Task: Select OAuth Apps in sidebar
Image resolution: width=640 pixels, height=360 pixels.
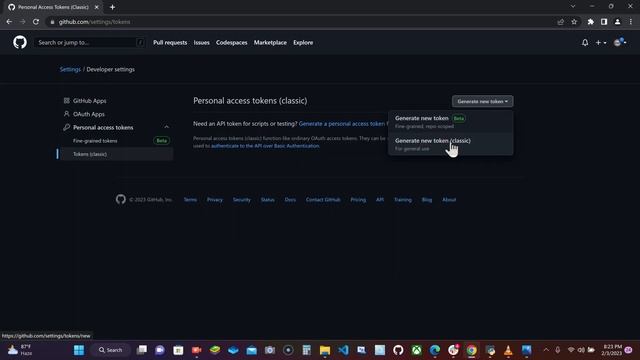Action: click(x=89, y=114)
